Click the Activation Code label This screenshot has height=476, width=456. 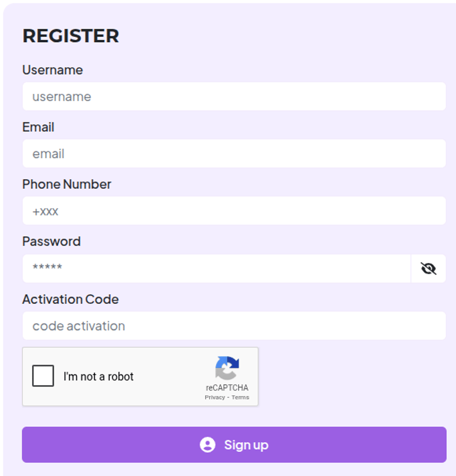point(70,299)
